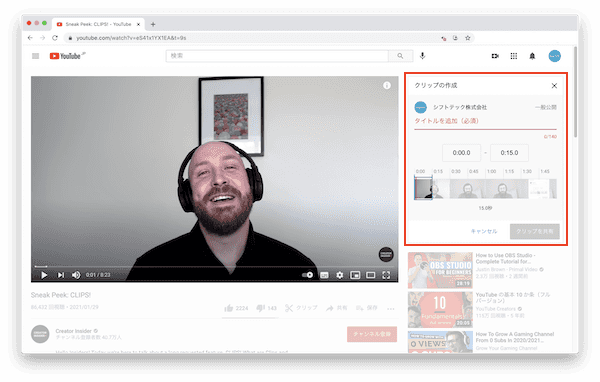Click the タイトルを追加 title field

click(x=485, y=121)
